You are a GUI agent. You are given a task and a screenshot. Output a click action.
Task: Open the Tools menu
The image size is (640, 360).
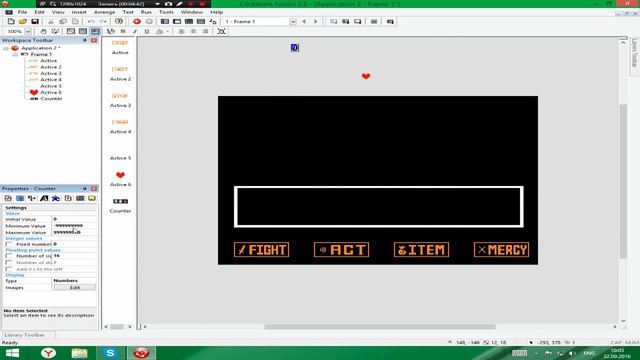(x=166, y=12)
